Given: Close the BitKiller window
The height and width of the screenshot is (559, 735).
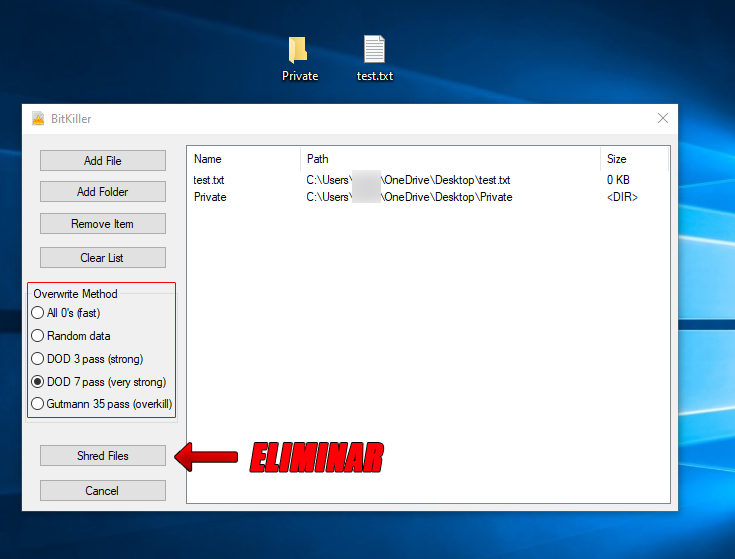Looking at the screenshot, I should tap(662, 118).
